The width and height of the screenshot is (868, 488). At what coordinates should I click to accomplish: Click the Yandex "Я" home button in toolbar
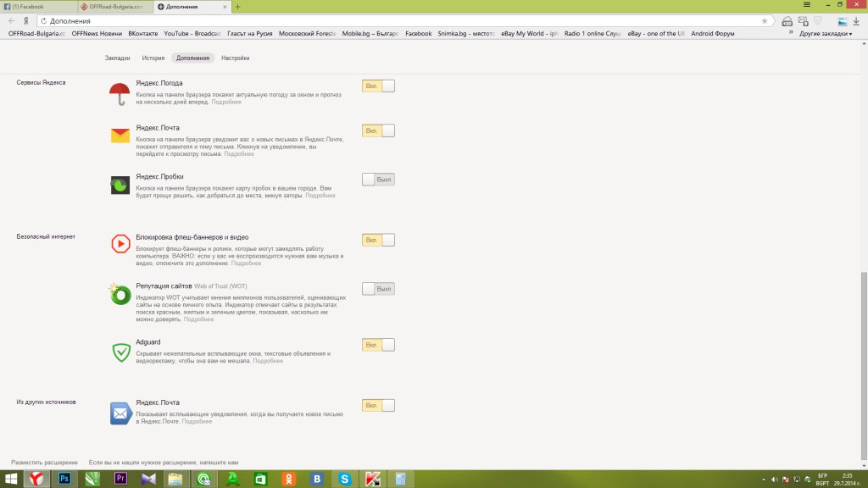25,21
